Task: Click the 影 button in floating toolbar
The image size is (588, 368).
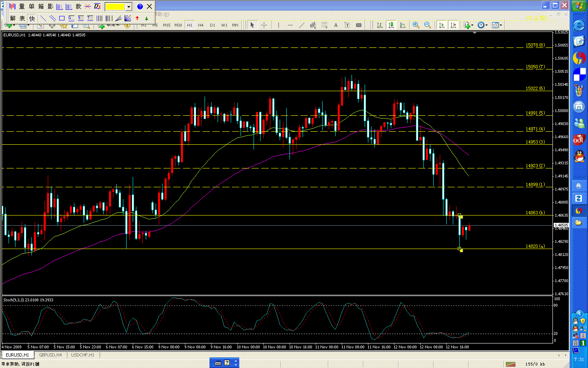Action: pos(50,7)
